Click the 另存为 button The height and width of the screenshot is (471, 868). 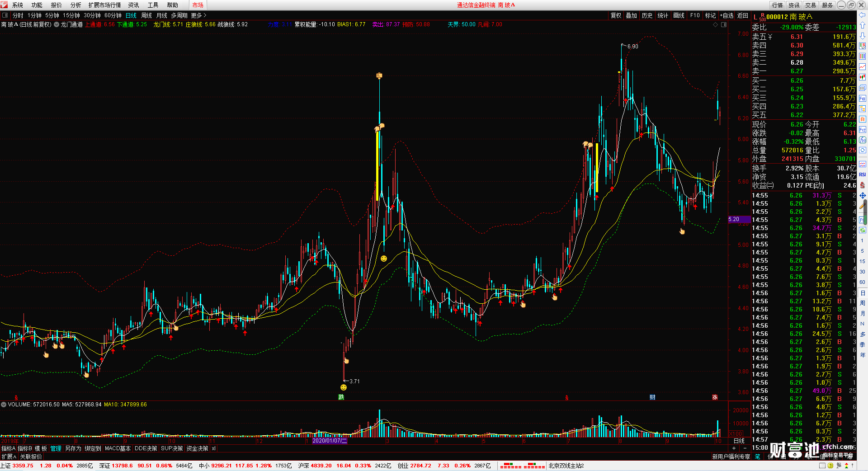pyautogui.click(x=73, y=448)
